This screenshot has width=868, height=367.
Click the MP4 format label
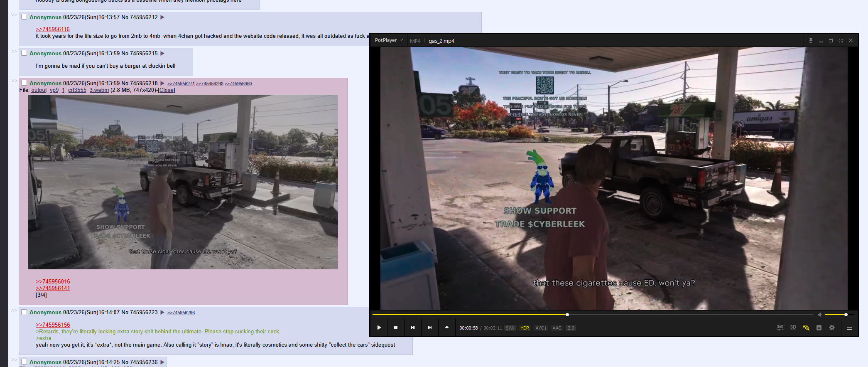click(x=415, y=41)
